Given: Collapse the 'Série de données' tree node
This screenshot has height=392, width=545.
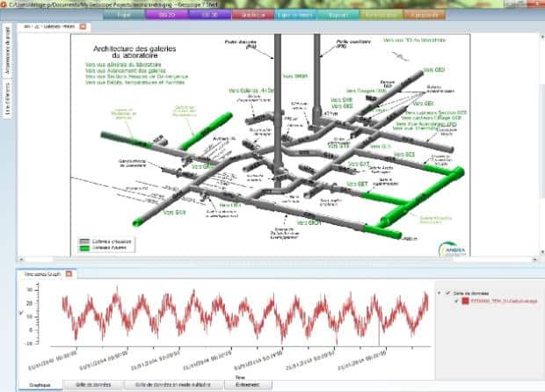Looking at the screenshot, I should (x=439, y=292).
